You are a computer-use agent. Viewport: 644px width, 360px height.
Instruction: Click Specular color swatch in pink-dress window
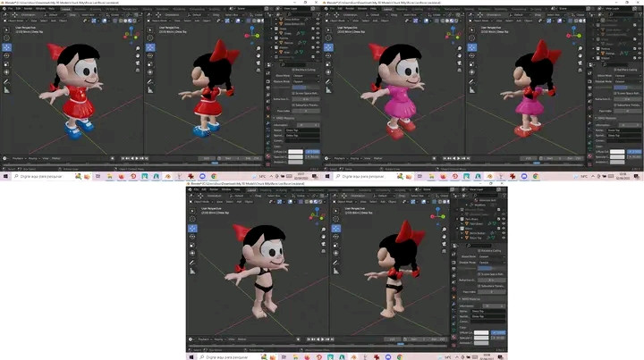[x=617, y=156]
